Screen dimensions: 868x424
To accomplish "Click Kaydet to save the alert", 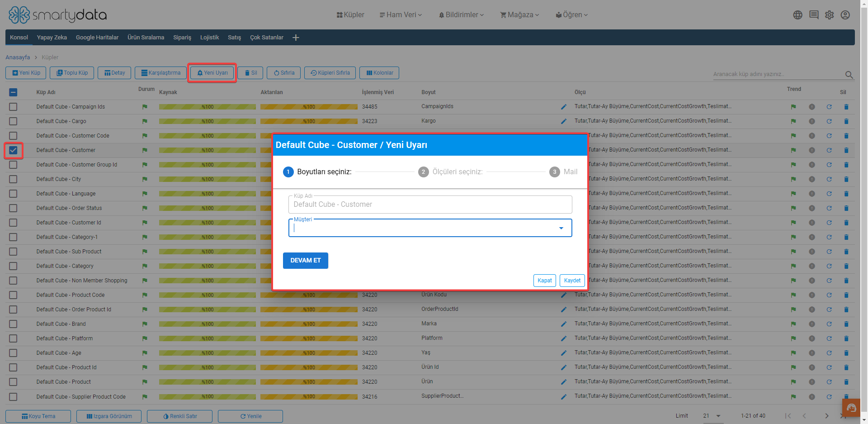I will pos(572,281).
